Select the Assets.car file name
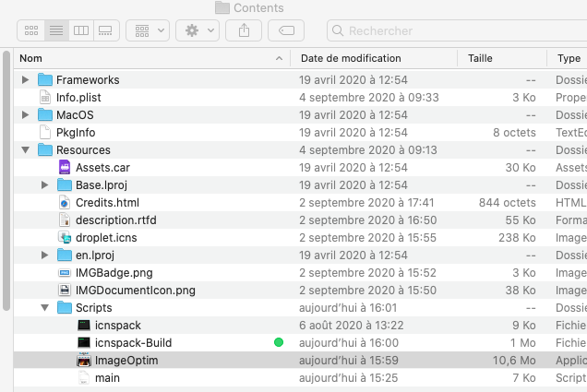Image resolution: width=587 pixels, height=392 pixels. 102,167
